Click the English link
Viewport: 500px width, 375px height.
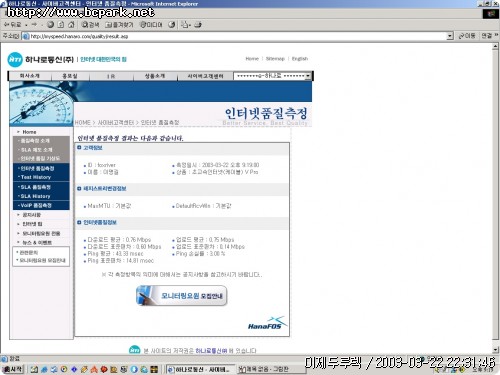[x=300, y=59]
